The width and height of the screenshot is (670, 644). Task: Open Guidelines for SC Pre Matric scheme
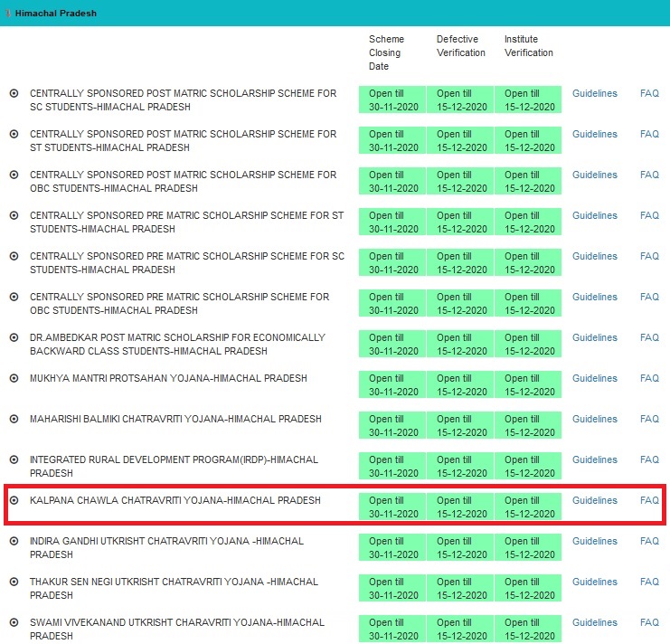pyautogui.click(x=595, y=256)
